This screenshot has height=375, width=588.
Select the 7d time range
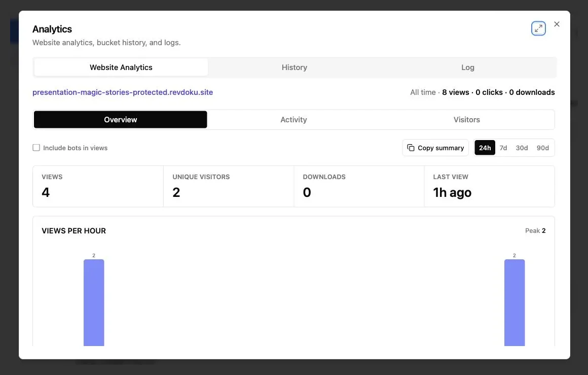tap(503, 148)
